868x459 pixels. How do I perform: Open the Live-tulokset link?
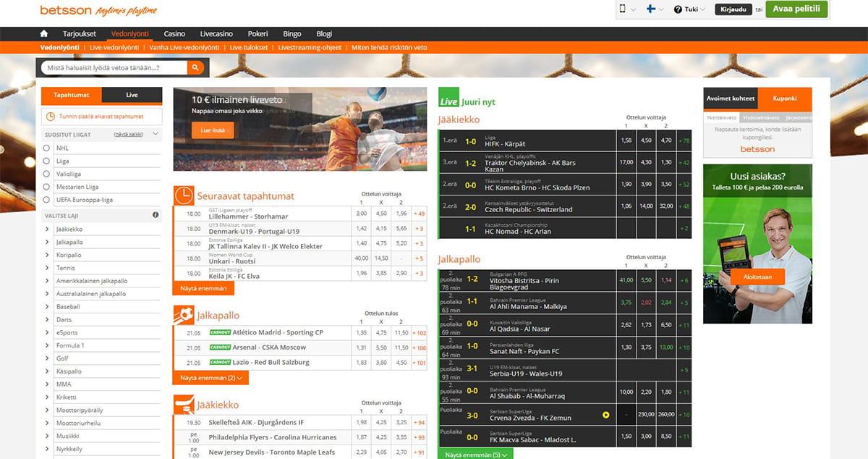coord(249,48)
